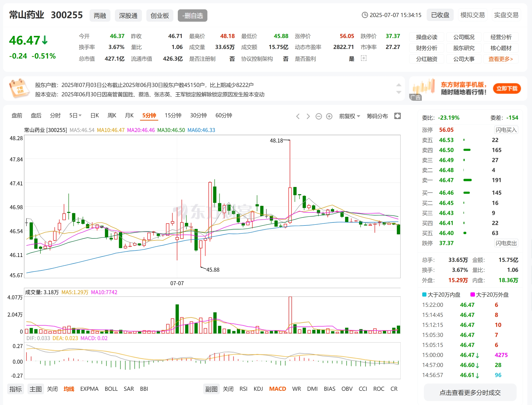Select RSI sub chart indicator
This screenshot has height=405, width=532.
(x=243, y=389)
